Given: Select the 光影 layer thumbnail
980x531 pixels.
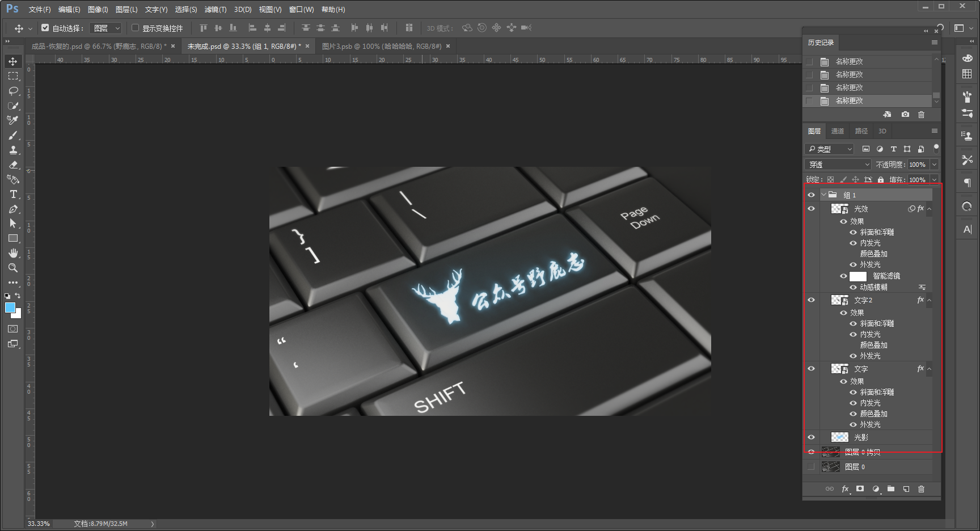Looking at the screenshot, I should tap(840, 437).
